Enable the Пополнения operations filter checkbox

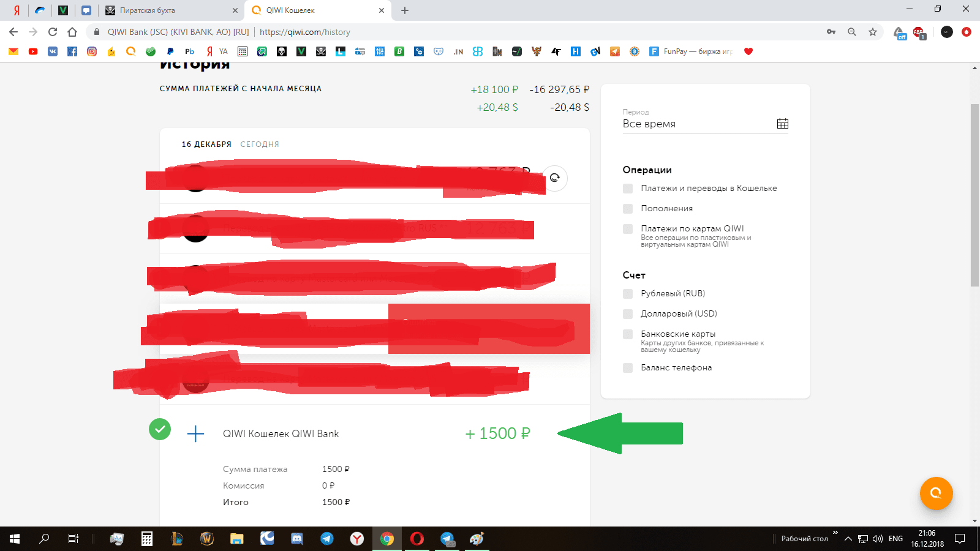(628, 209)
